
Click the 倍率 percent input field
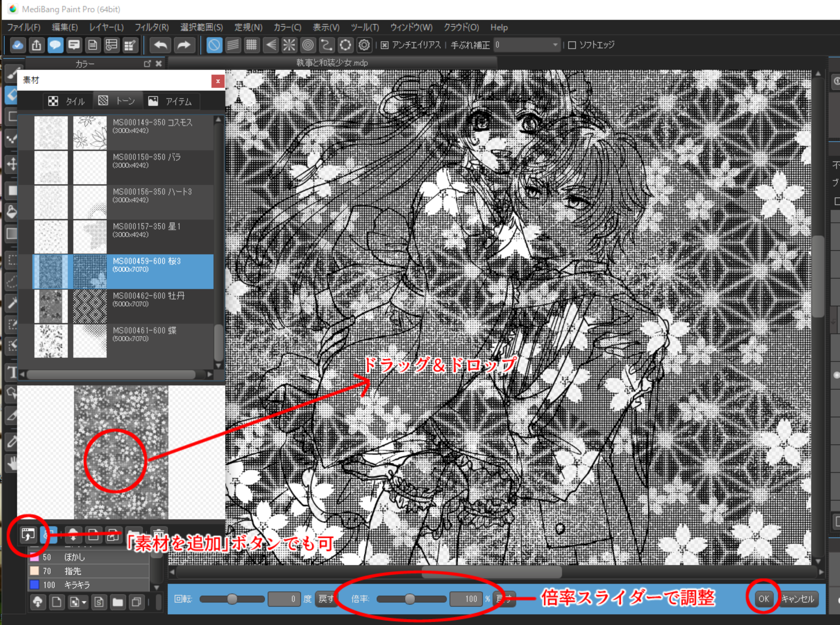tap(466, 599)
